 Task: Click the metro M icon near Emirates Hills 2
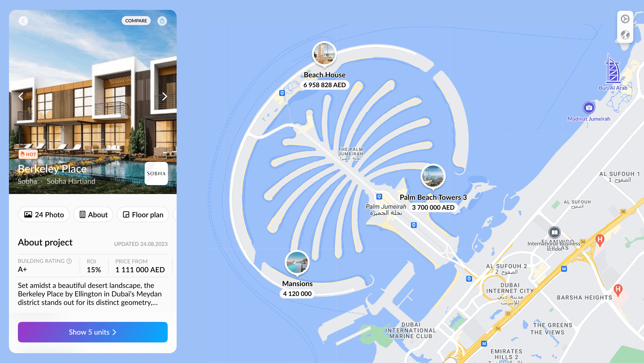coord(484,344)
